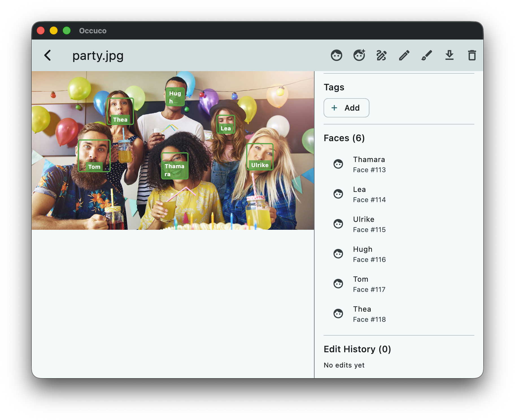Click the Hugh face box in the photo
The width and height of the screenshot is (515, 420).
click(175, 96)
